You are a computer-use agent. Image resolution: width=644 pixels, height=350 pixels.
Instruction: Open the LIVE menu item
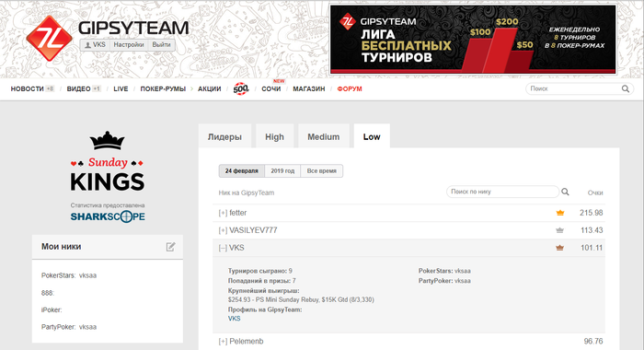pyautogui.click(x=121, y=88)
